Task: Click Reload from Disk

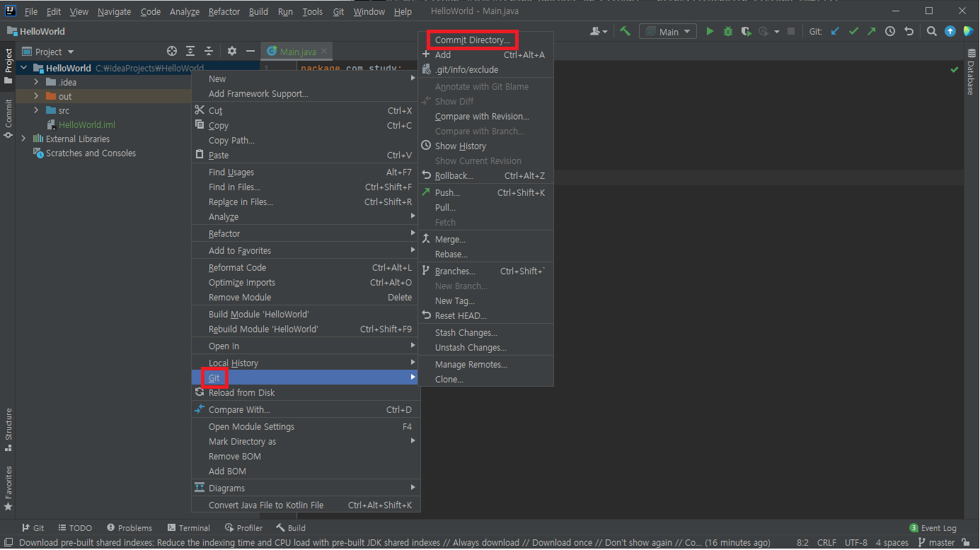Action: coord(306,392)
